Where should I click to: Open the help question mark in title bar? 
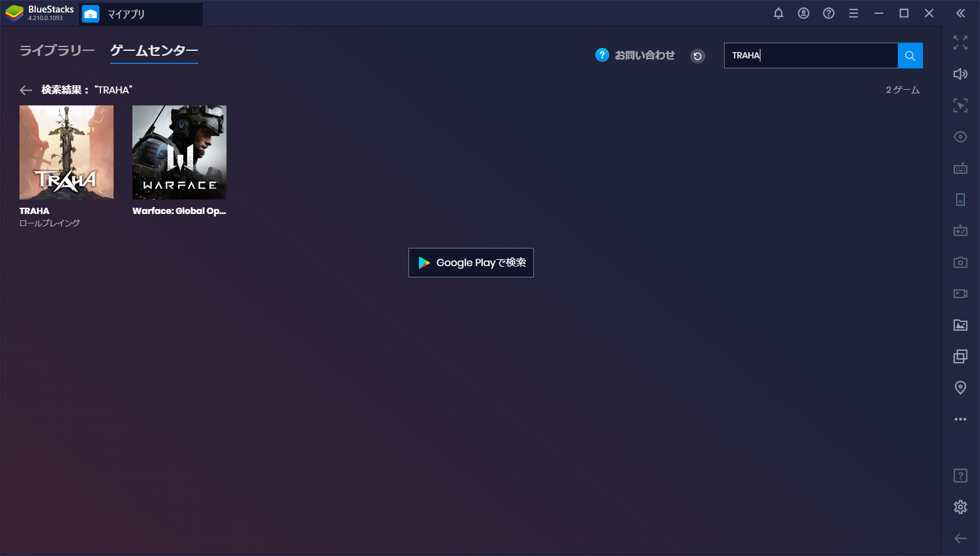(829, 13)
